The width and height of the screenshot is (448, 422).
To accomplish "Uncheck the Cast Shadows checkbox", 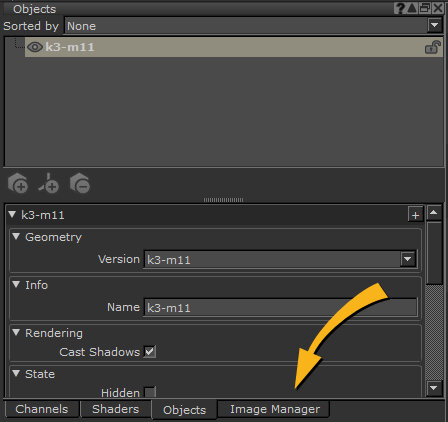I will tap(150, 352).
